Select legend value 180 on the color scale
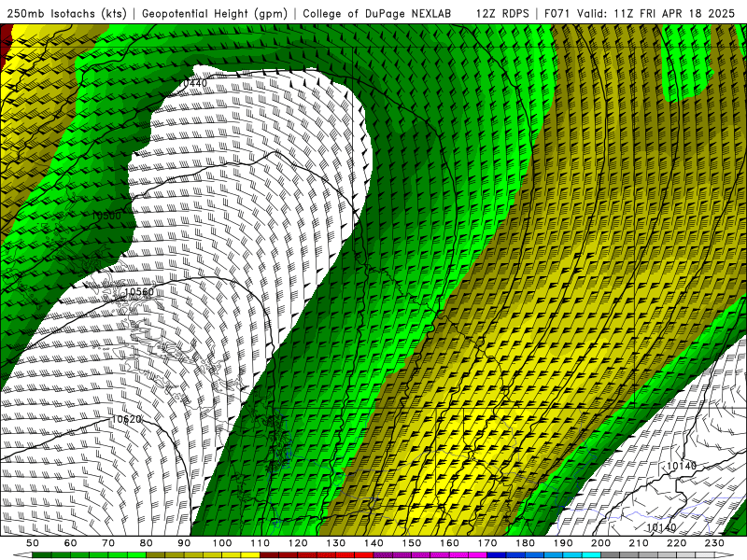Image resolution: width=747 pixels, height=560 pixels. pos(525,543)
